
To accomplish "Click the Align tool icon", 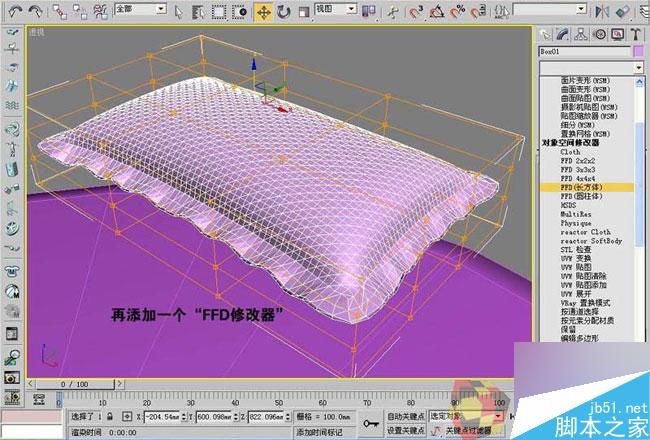I will [x=623, y=12].
